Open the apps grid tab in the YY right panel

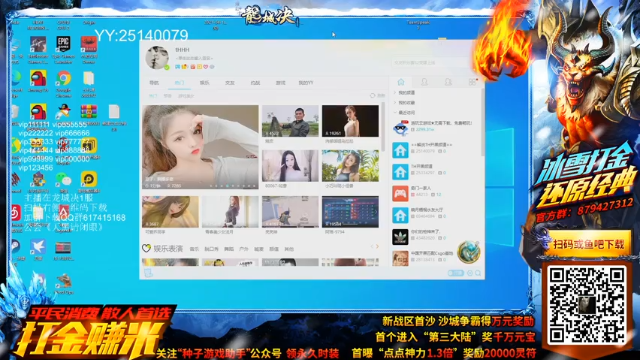(x=472, y=82)
